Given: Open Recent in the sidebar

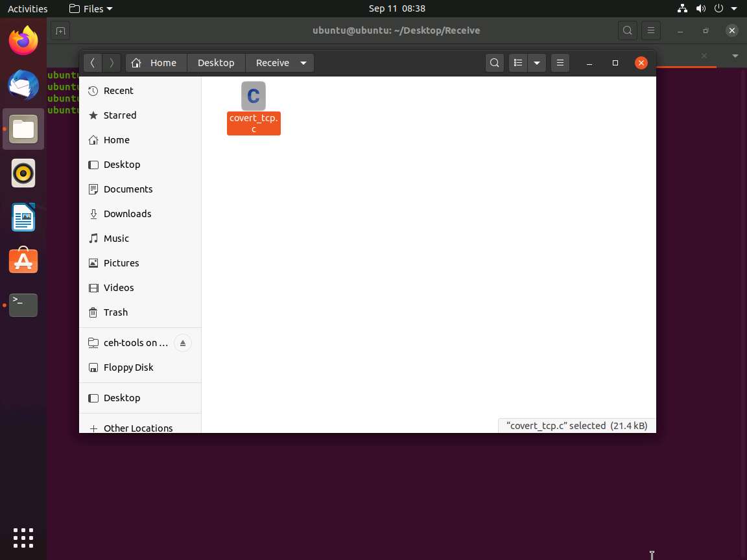Looking at the screenshot, I should 140,91.
